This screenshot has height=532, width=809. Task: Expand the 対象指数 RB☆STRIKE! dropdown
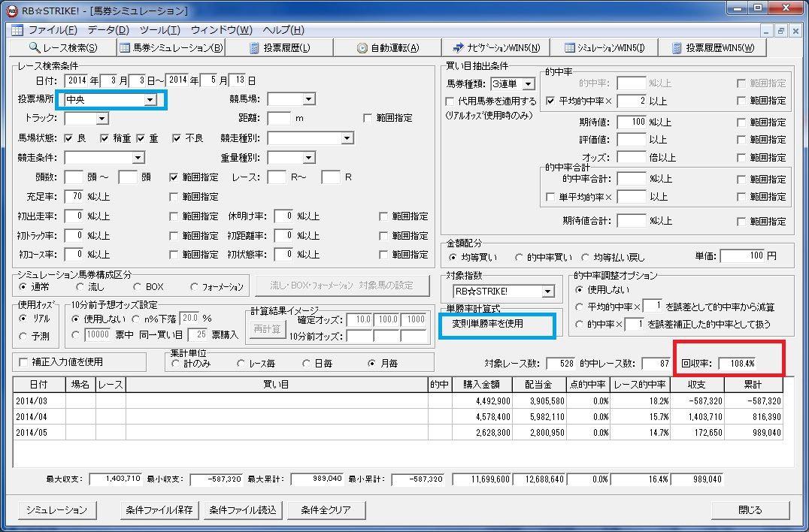[547, 292]
